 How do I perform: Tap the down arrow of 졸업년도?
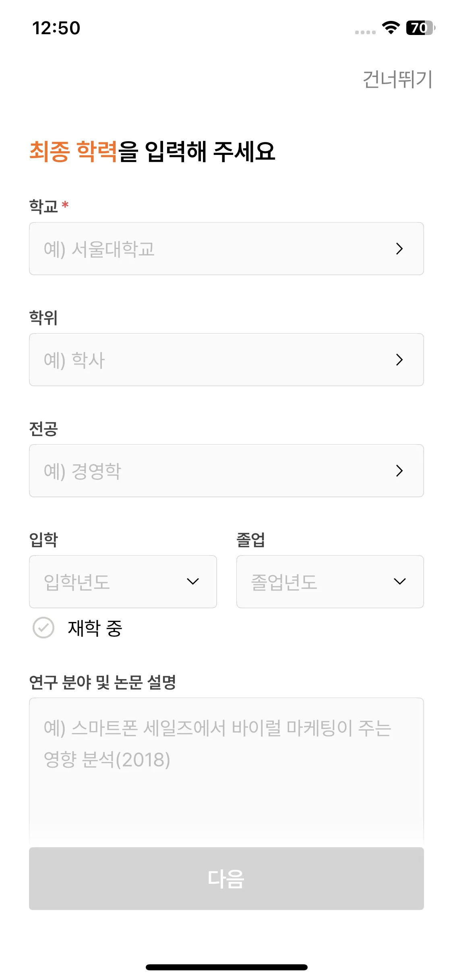(399, 582)
